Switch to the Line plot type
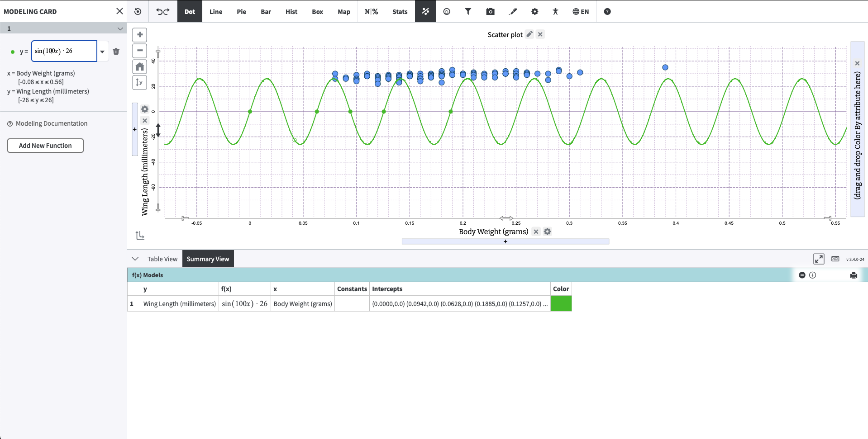Viewport: 868px width, 439px height. pos(216,11)
